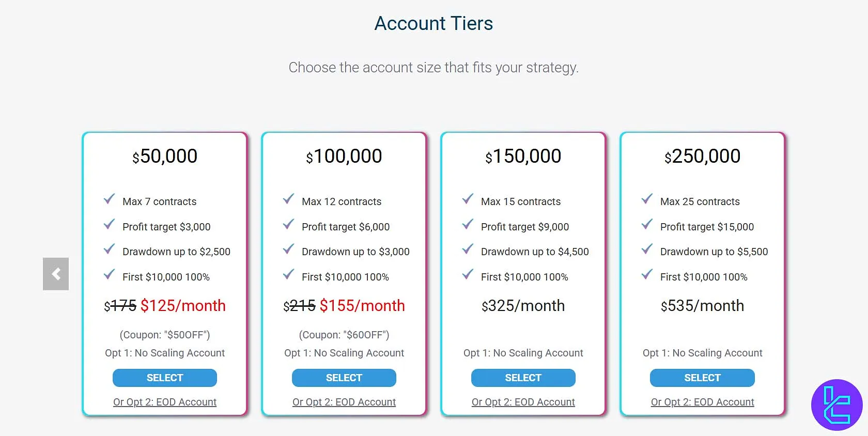
Task: Click the $155/month discounted price
Action: click(x=362, y=306)
